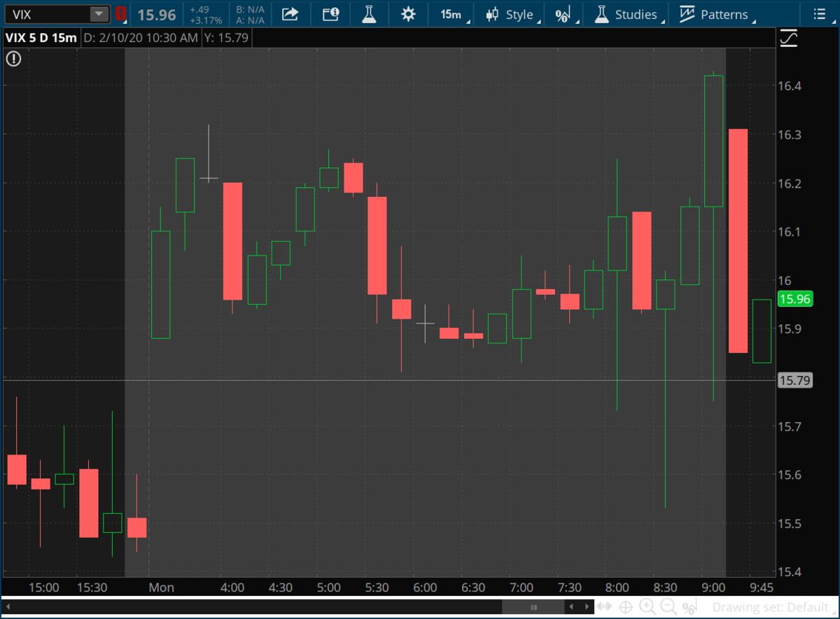
Task: Click the tall green candle peaking near 16.4
Action: coord(713,141)
